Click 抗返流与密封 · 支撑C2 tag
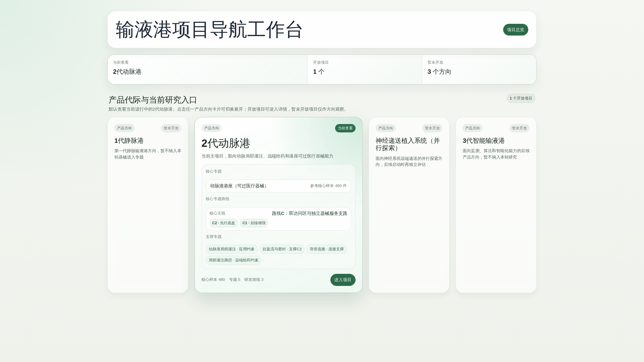Viewport: 644px width, 362px height. click(282, 249)
